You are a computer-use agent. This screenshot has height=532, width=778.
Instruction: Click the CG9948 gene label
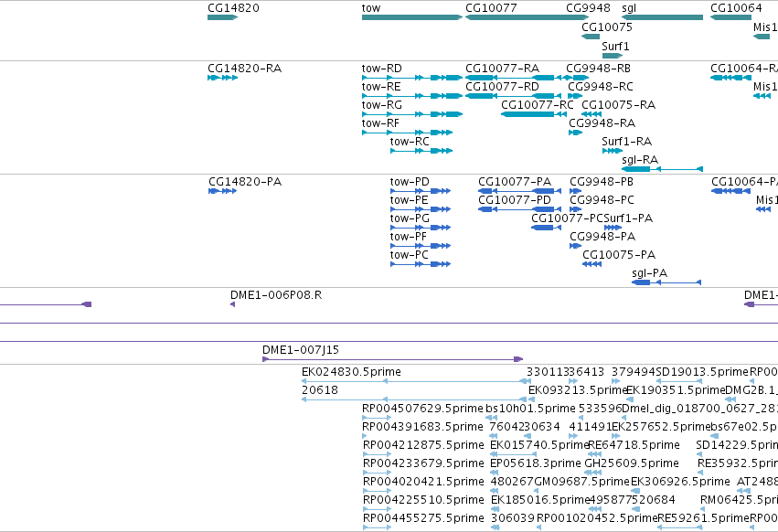(x=588, y=8)
